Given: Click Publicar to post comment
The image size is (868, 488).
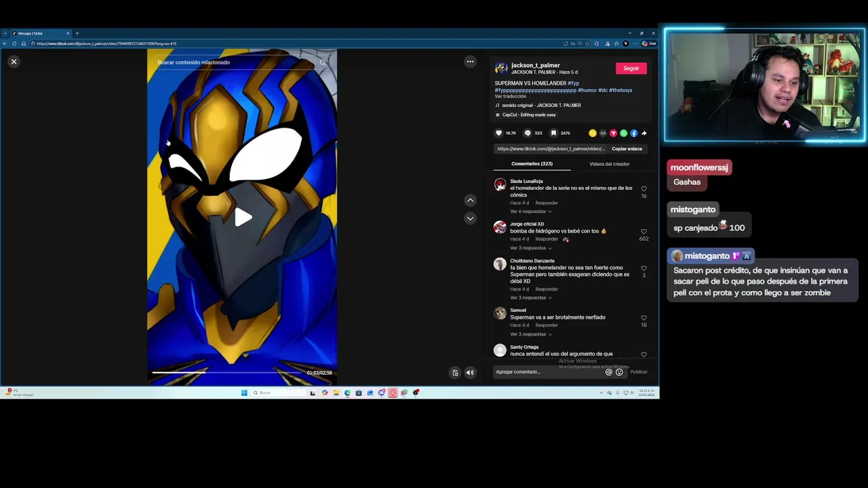Looking at the screenshot, I should point(639,371).
